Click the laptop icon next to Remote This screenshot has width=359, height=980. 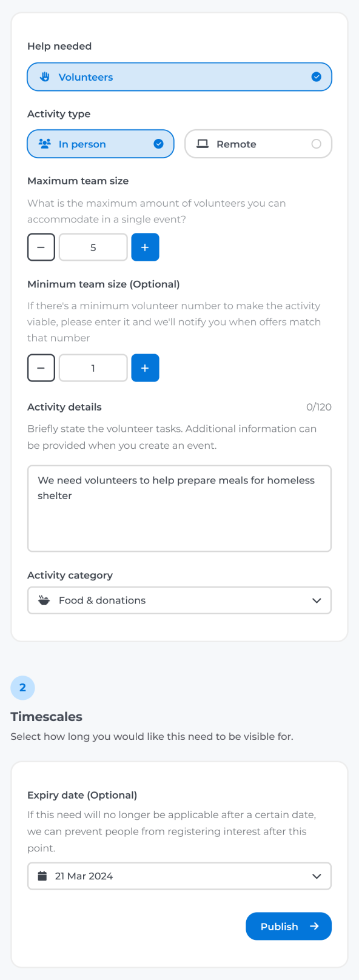pyautogui.click(x=203, y=144)
